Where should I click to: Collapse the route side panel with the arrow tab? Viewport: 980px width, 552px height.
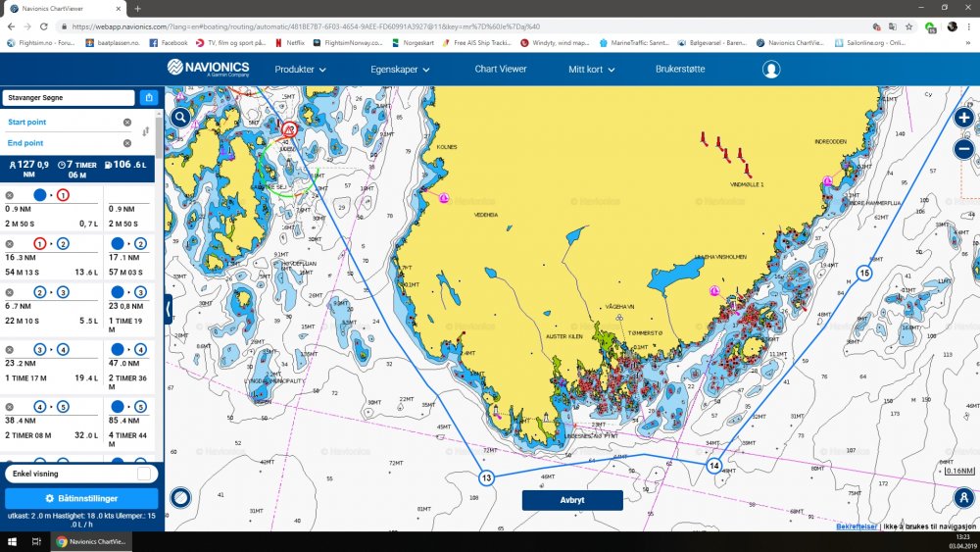pyautogui.click(x=169, y=309)
